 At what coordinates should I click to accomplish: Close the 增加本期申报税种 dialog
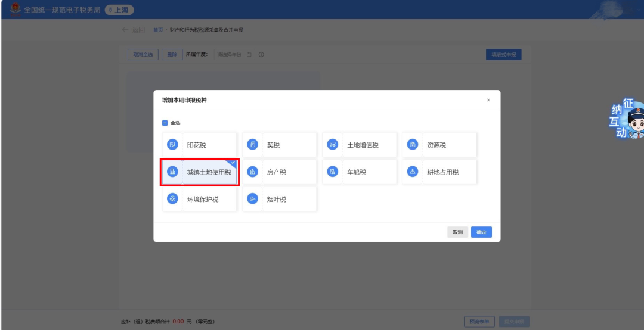pos(488,100)
